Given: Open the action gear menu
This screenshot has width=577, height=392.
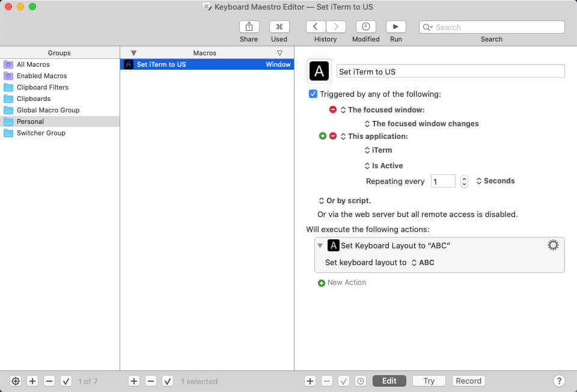Looking at the screenshot, I should pyautogui.click(x=553, y=245).
